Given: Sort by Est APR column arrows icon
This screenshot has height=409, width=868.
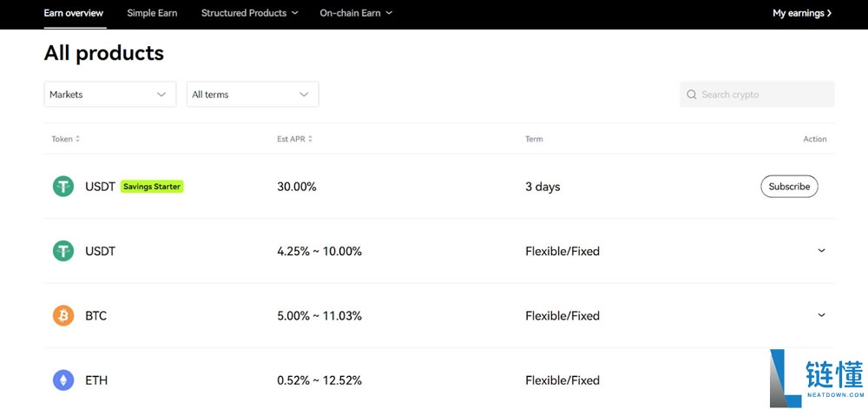Looking at the screenshot, I should click(310, 139).
